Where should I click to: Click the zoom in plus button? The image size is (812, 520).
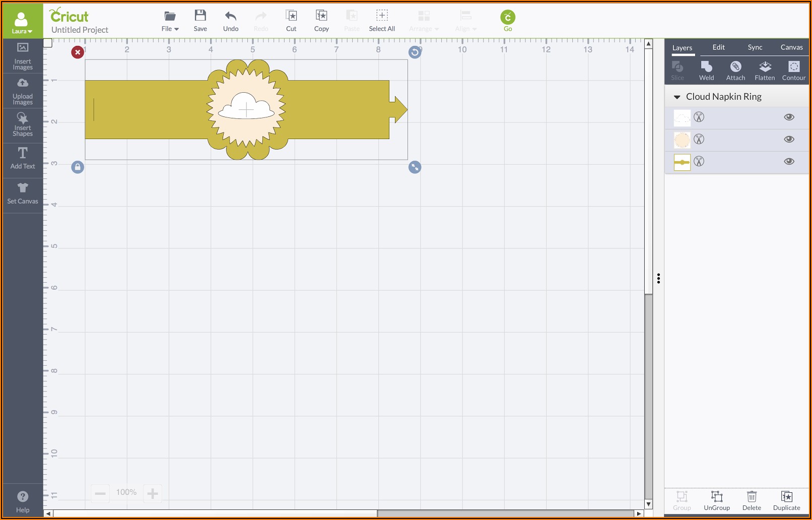tap(153, 493)
